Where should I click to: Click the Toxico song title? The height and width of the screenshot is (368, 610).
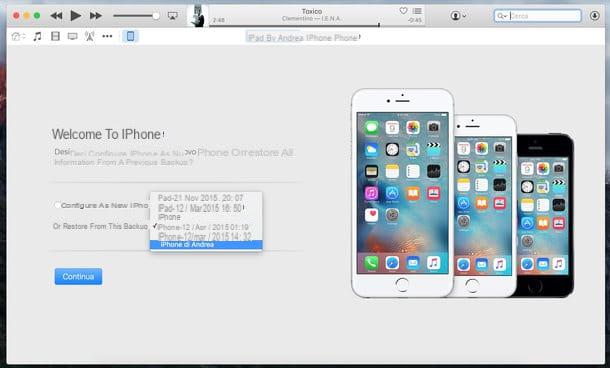312,11
